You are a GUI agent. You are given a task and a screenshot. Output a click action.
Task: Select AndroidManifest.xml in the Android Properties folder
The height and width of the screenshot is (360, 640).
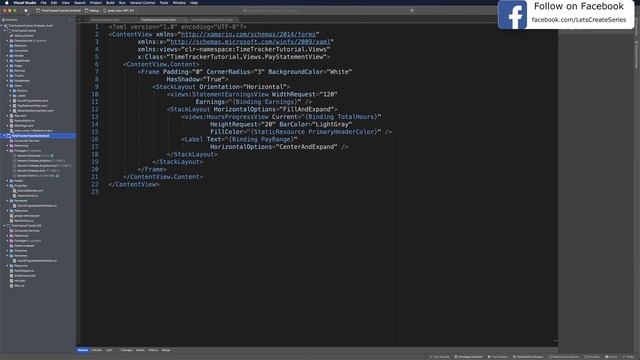[30, 191]
